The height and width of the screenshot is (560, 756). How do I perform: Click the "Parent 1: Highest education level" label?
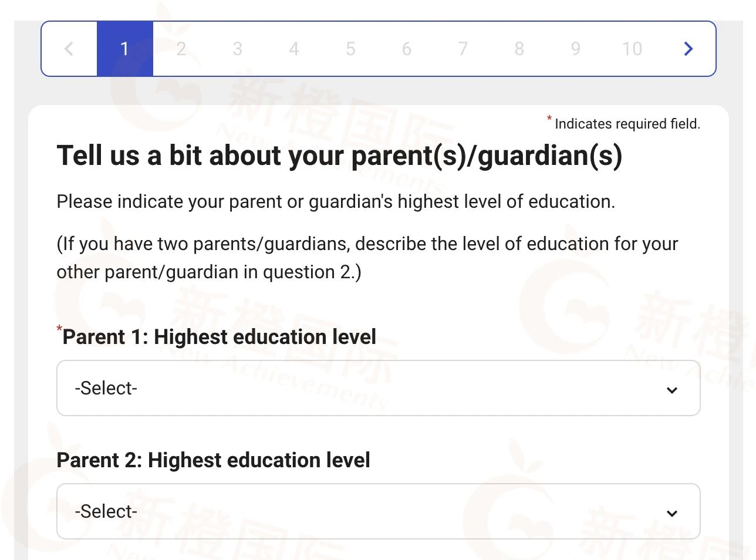point(219,337)
